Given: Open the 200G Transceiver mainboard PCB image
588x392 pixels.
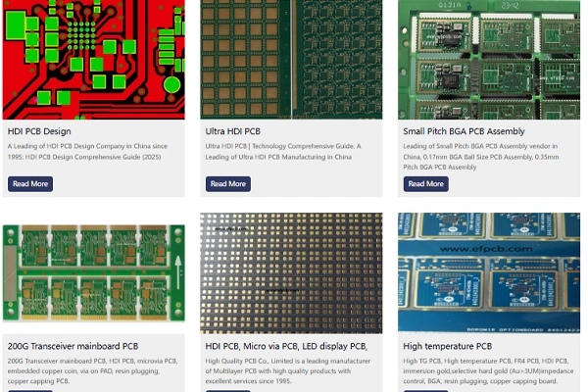Looking at the screenshot, I should point(94,273).
